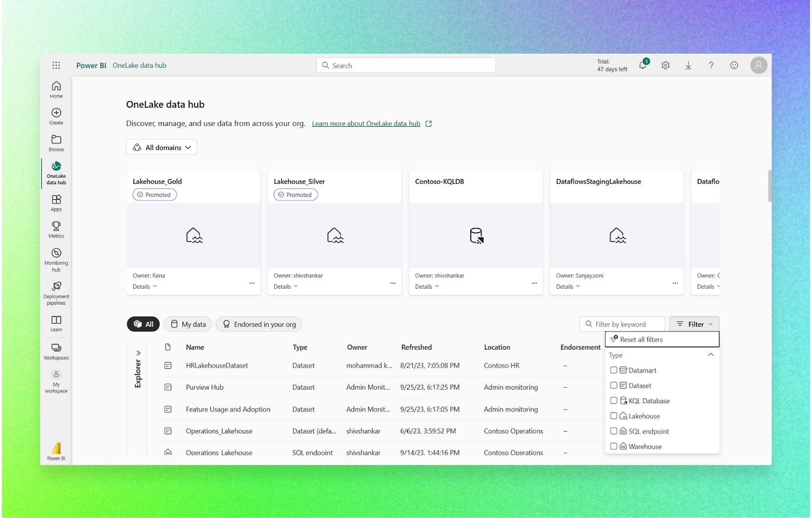812x518 pixels.
Task: Open Learn more about OneLake data hub link
Action: click(x=366, y=123)
